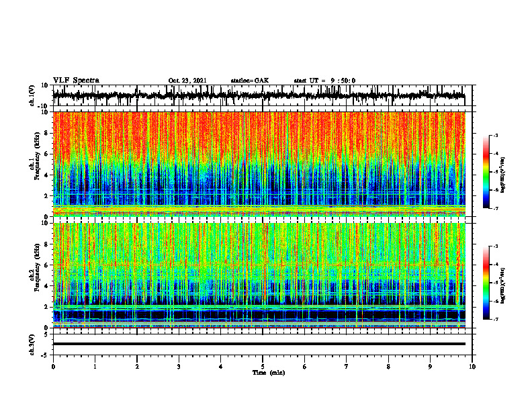Click the "VLF Spectra" title text
Image resolution: width=532 pixels, height=411 pixels.
(76, 81)
